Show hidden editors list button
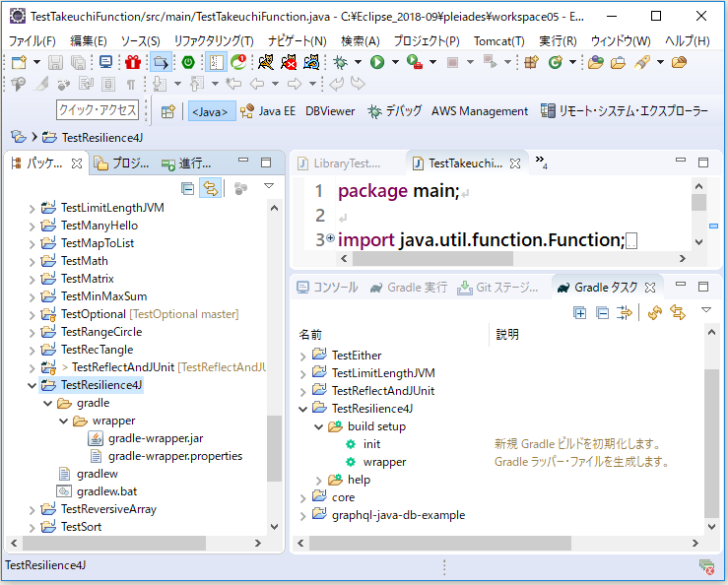 coord(542,162)
